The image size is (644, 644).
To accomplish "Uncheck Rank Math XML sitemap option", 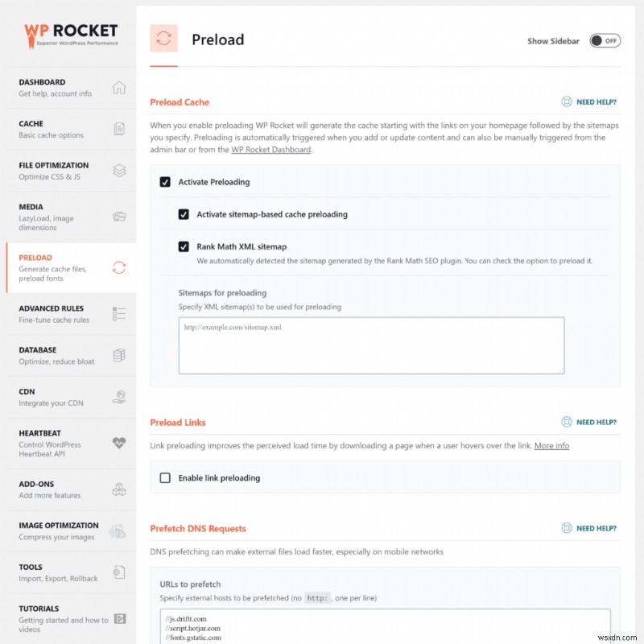I will tap(184, 246).
